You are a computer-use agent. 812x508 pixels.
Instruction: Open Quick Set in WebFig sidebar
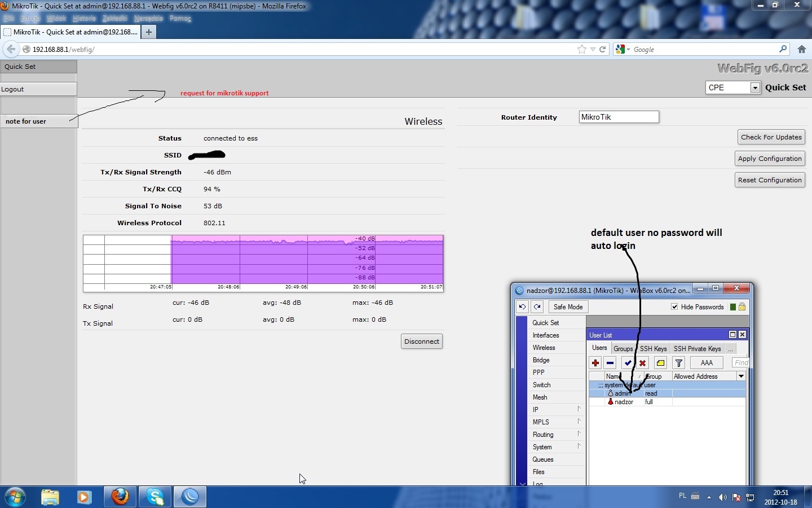(x=38, y=67)
